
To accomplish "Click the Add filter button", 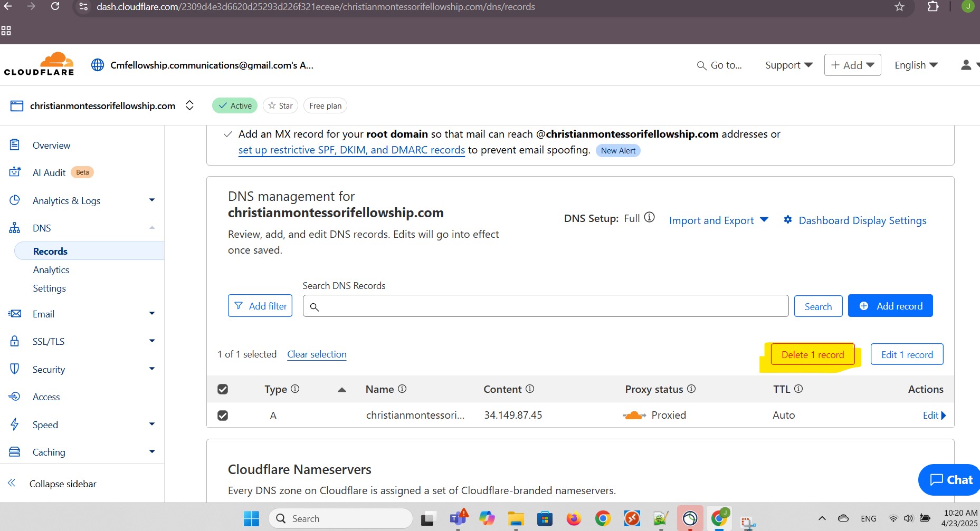I will point(260,306).
